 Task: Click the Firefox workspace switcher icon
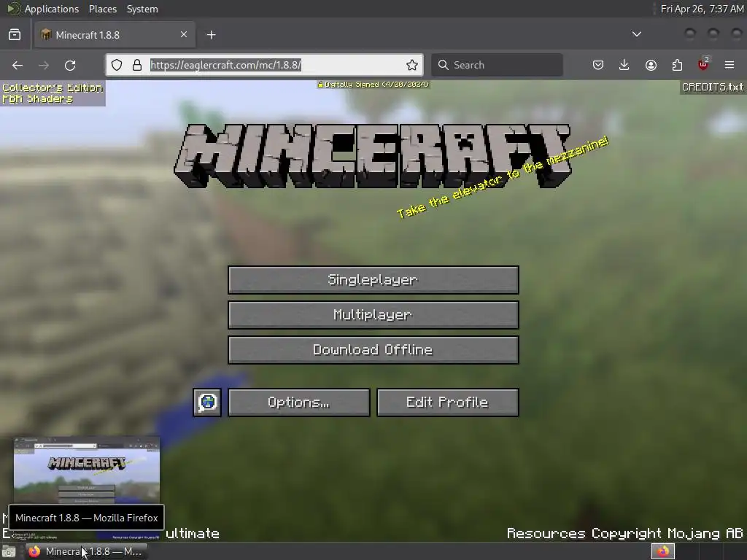662,551
